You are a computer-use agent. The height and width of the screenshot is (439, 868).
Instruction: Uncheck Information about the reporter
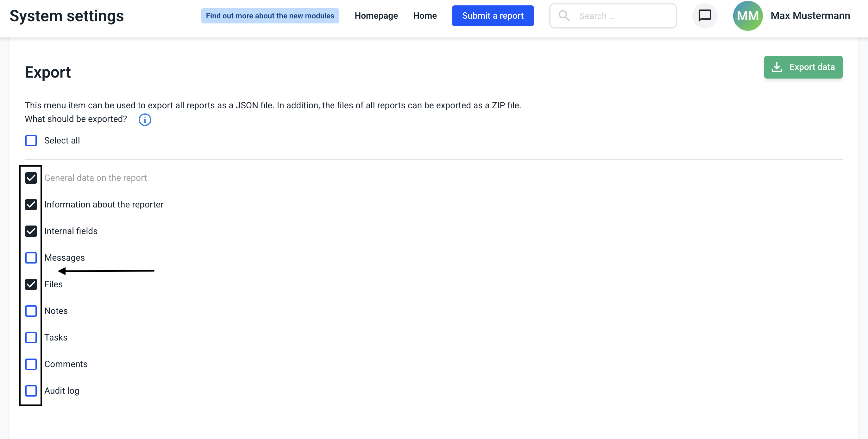coord(31,204)
